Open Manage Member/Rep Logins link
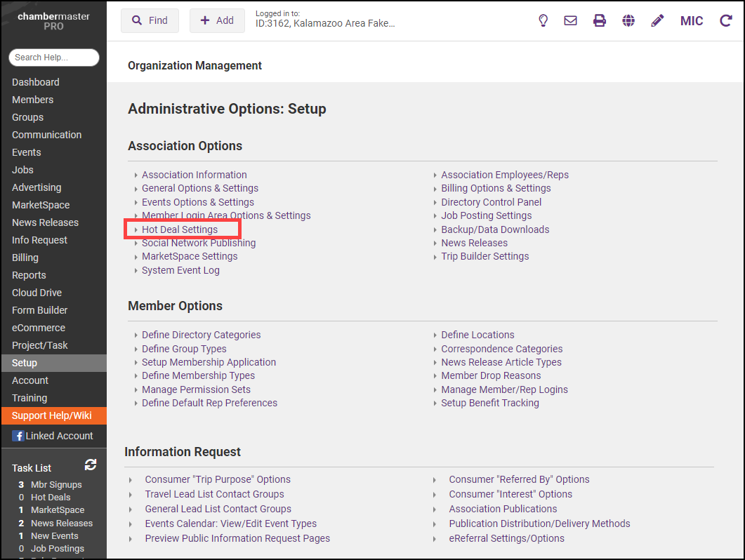The height and width of the screenshot is (560, 745). [x=504, y=389]
